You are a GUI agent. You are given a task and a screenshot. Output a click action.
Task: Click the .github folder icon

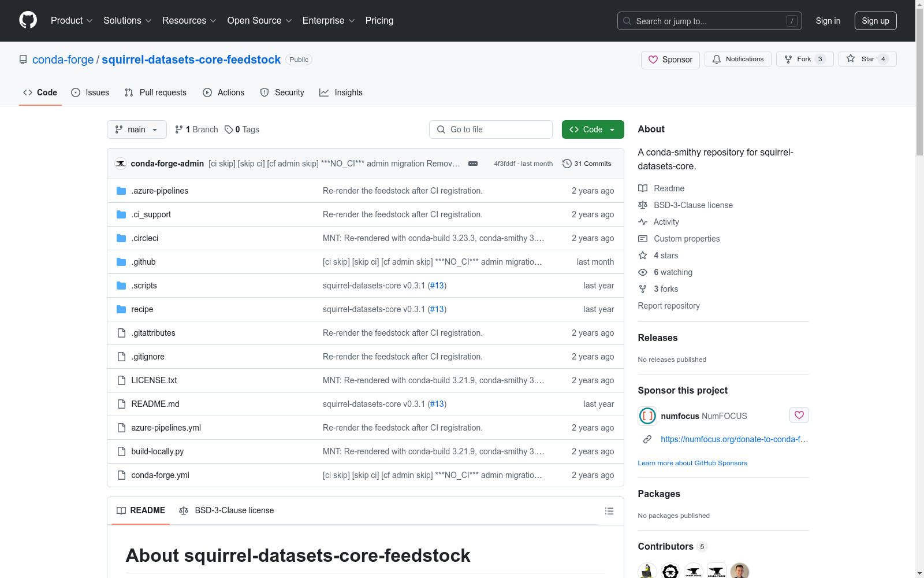[x=121, y=262]
